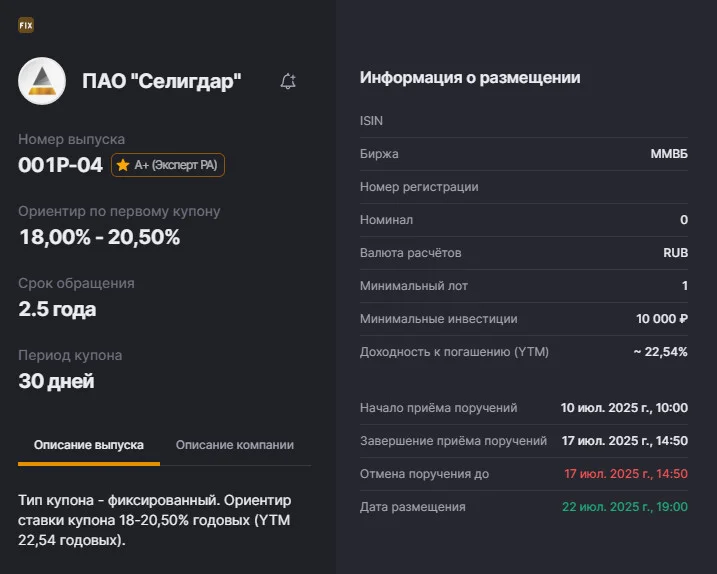Switch to Описание компании tab
The height and width of the screenshot is (574, 717).
click(x=235, y=445)
